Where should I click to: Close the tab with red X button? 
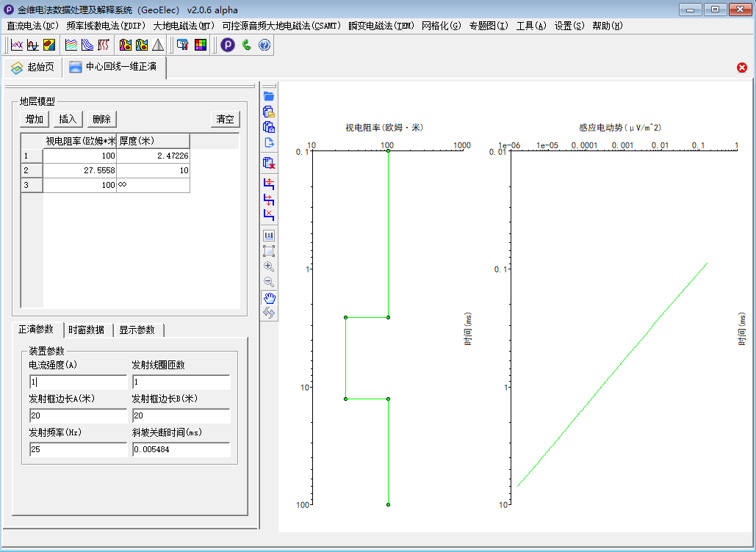point(742,68)
